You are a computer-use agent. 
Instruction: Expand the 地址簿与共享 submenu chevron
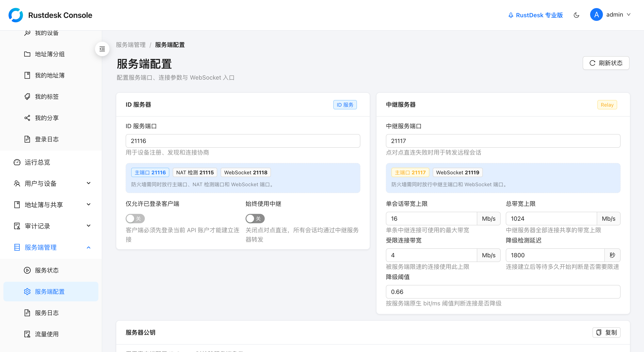pos(89,205)
